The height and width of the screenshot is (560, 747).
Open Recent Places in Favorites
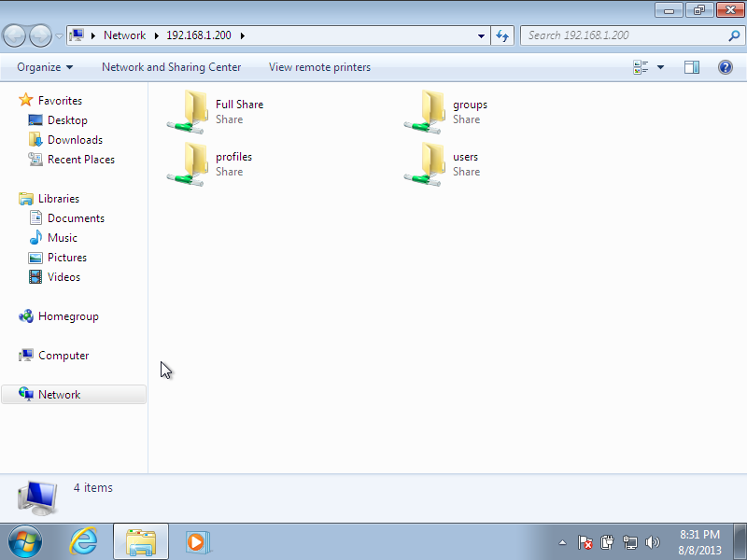point(81,159)
